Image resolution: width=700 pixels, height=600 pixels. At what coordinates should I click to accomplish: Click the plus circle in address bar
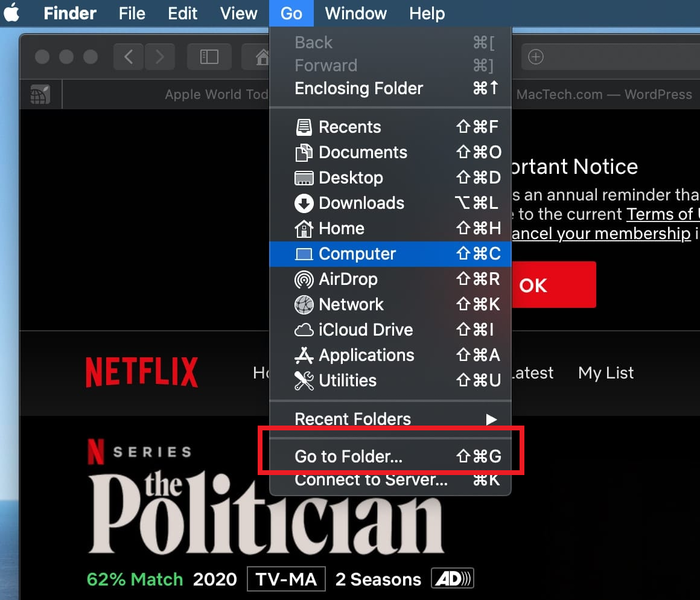536,57
